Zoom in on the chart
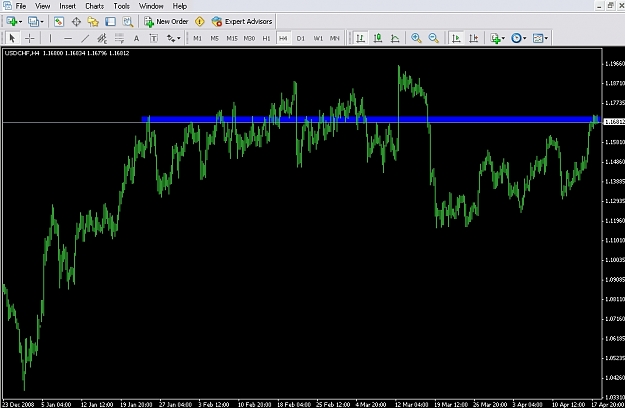Viewport: 625px width, 408px height. (416, 38)
